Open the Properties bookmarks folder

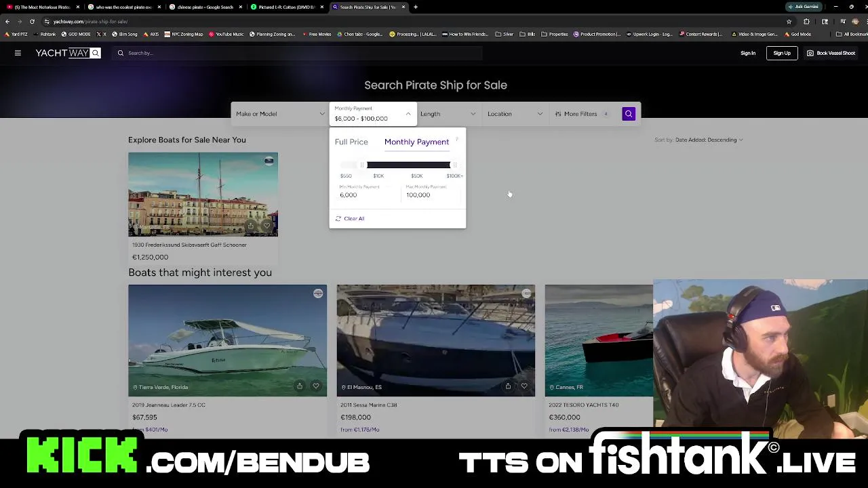click(555, 34)
